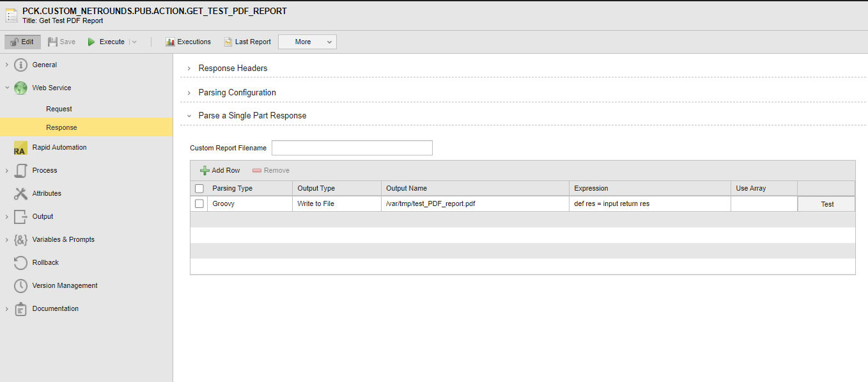868x382 pixels.
Task: Check the select-all checkbox in table header
Action: point(199,188)
